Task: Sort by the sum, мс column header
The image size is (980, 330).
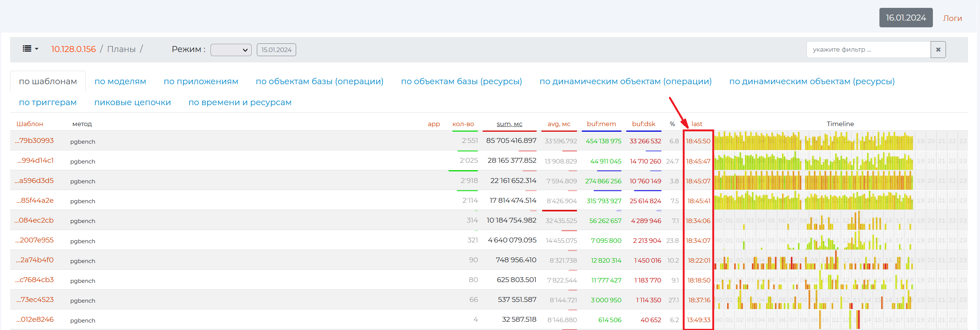Action: coord(509,124)
